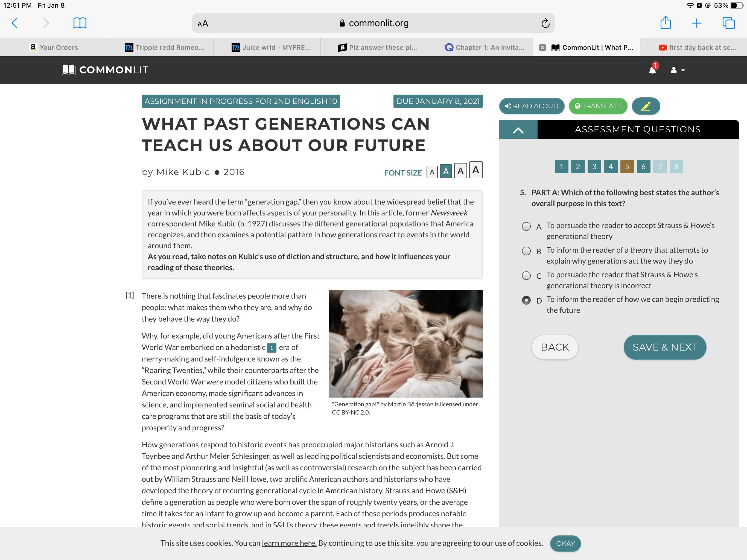Open Safari bookmarks book icon
This screenshot has height=560, width=747.
(80, 23)
